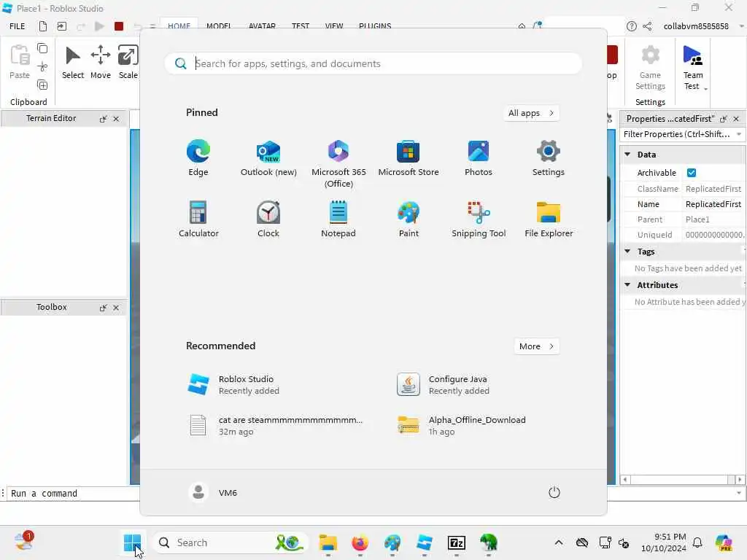Open Filter Properties dropdown arrow
Viewport: 747px width, 560px height.
pyautogui.click(x=739, y=134)
